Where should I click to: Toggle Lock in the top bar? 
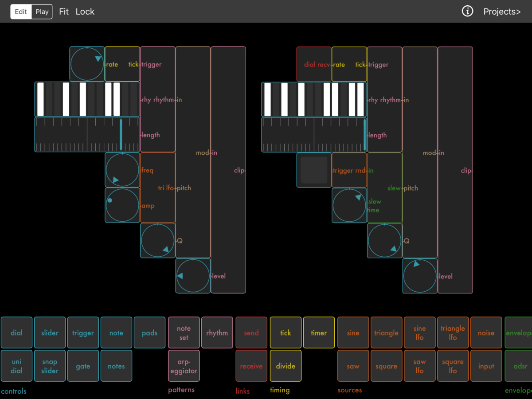85,12
